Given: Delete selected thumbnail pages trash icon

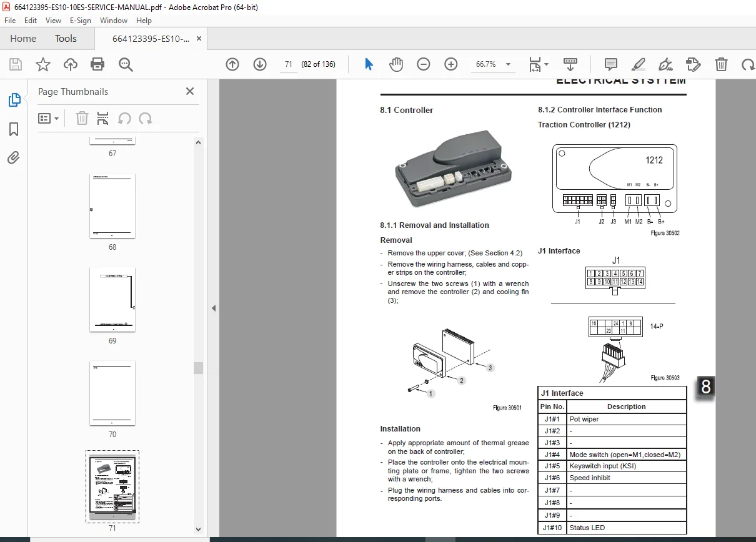Looking at the screenshot, I should (x=82, y=118).
